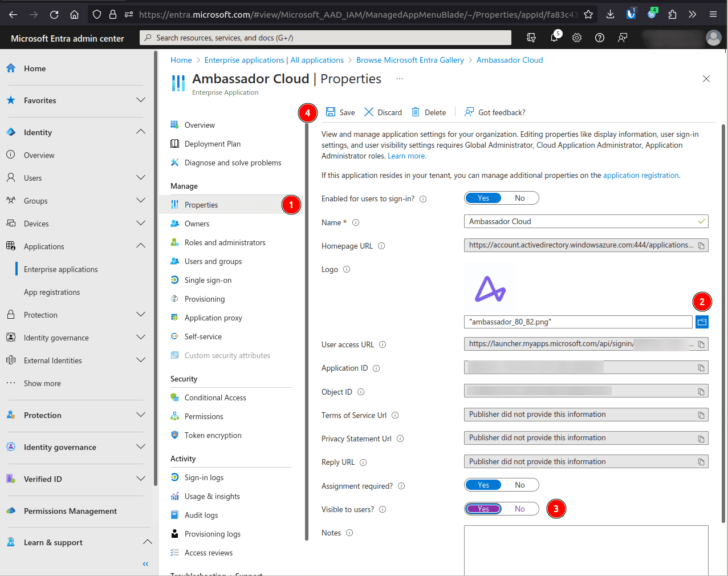
Task: Expand the External Identities menu
Action: pyautogui.click(x=141, y=360)
